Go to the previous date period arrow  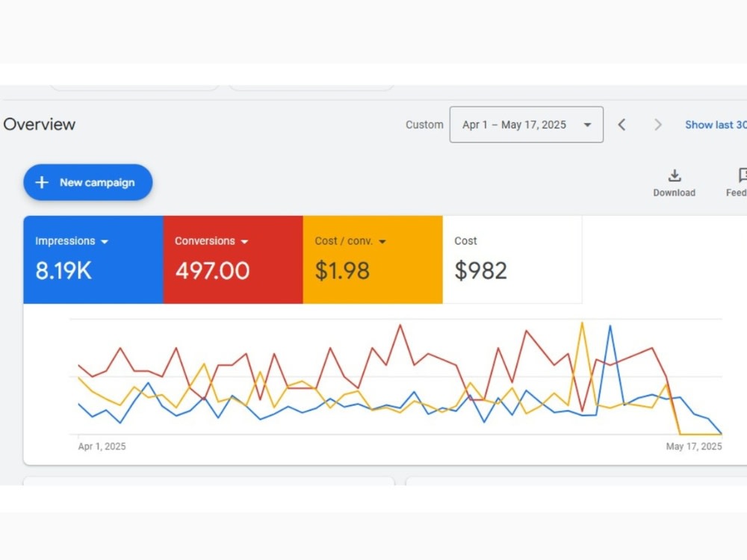[622, 125]
